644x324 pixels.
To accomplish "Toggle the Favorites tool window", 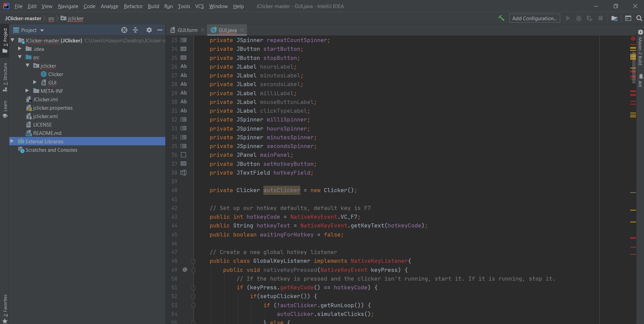I will pos(5,308).
